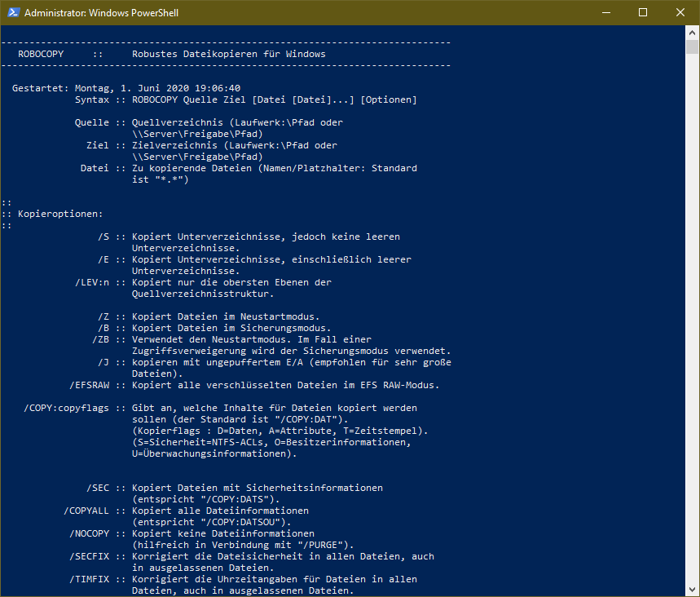The image size is (700, 597).
Task: Click 'Zugriffsverweigerung wird der Sicherungsmodus' line
Action: click(292, 351)
